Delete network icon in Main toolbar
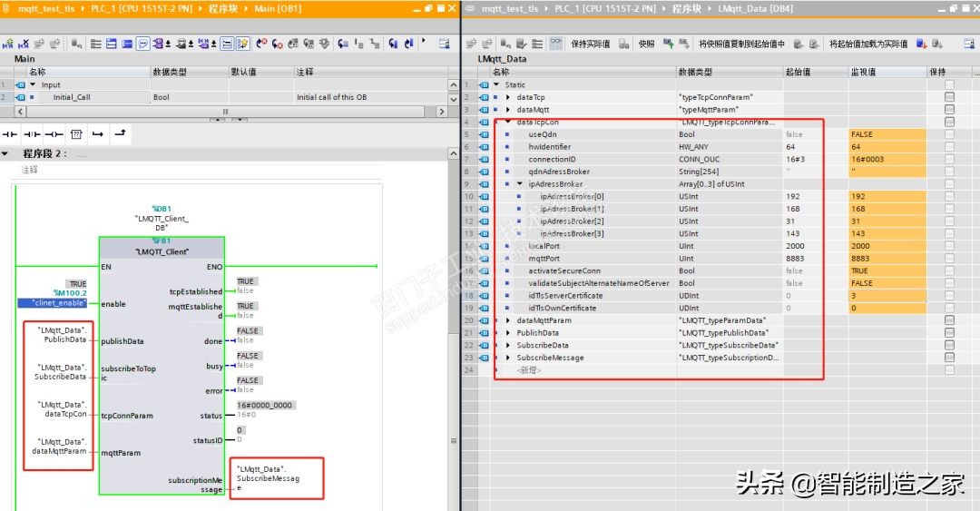This screenshot has width=980, height=511. 24,44
